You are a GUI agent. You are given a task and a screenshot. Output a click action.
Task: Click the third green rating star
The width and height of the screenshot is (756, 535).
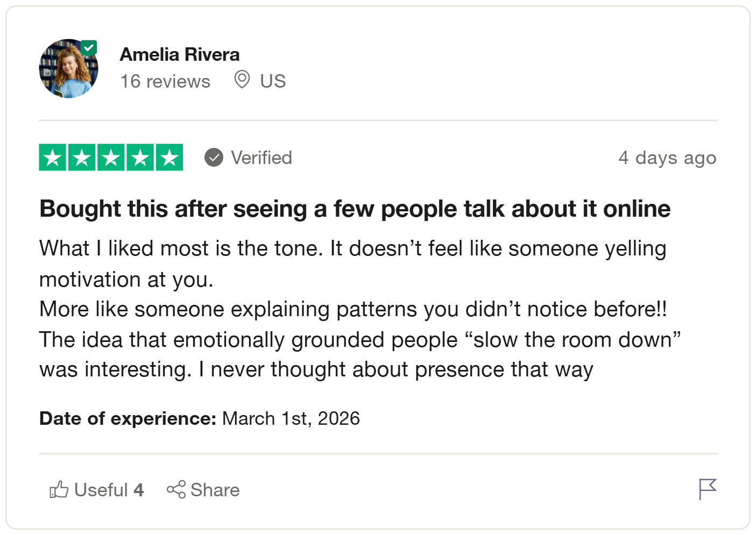(111, 158)
